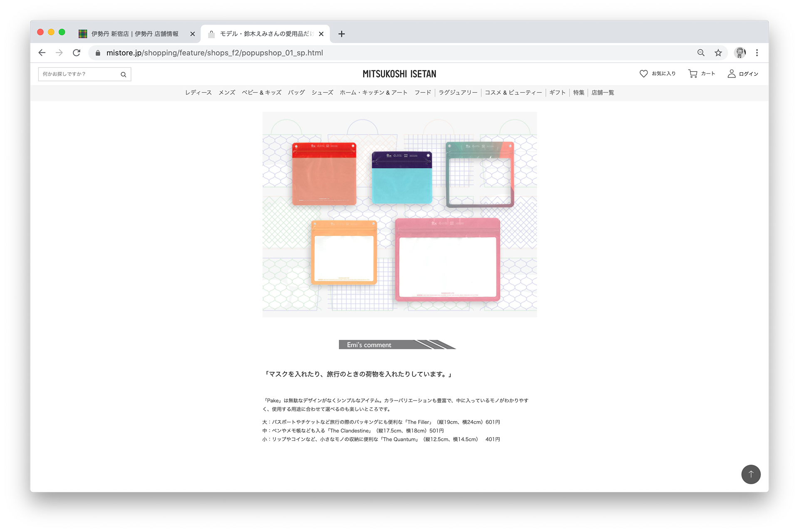Click the MITSUKOSHI ISETAN logo
799x532 pixels.
[x=399, y=74]
